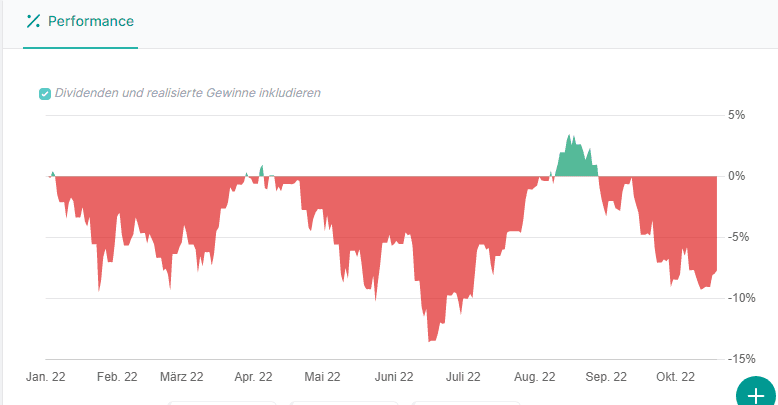Click the Sep. 22 axis label
The width and height of the screenshot is (778, 405).
606,377
